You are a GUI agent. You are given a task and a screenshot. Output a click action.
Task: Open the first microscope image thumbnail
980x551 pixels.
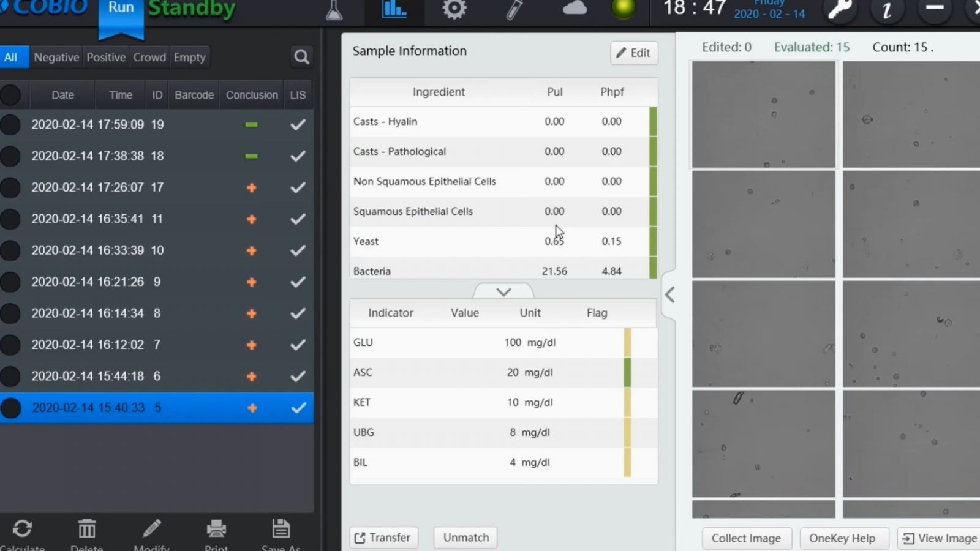click(x=763, y=114)
